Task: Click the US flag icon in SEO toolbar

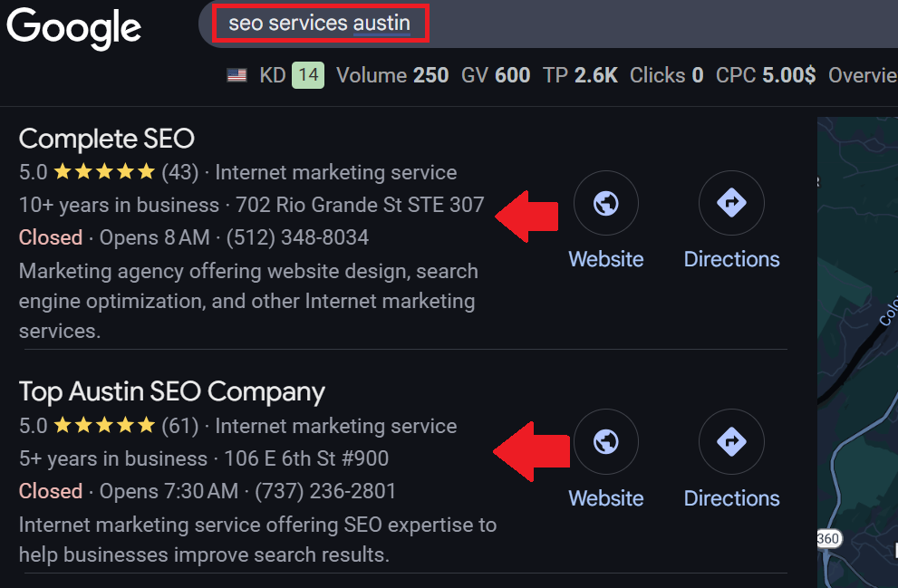Action: click(x=237, y=75)
